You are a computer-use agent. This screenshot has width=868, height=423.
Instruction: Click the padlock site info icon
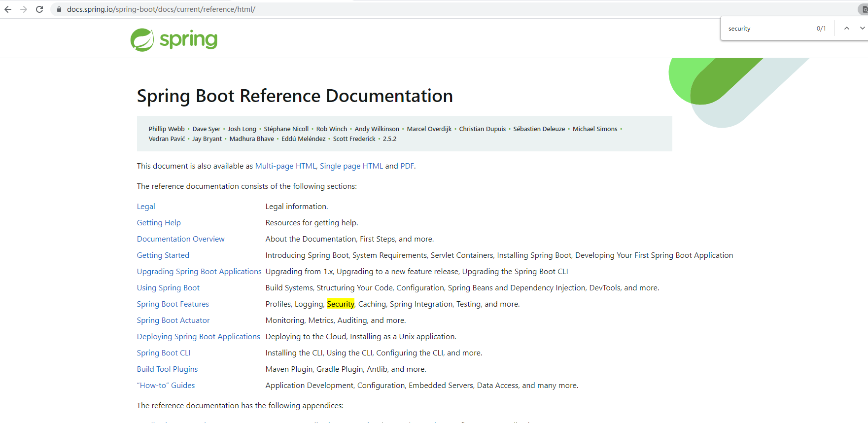pos(59,9)
